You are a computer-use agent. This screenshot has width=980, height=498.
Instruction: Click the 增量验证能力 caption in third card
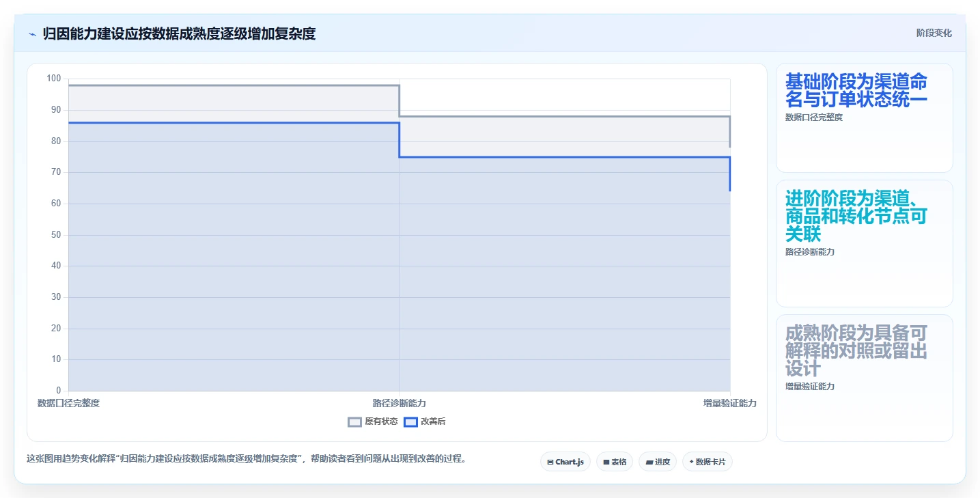[x=810, y=387]
